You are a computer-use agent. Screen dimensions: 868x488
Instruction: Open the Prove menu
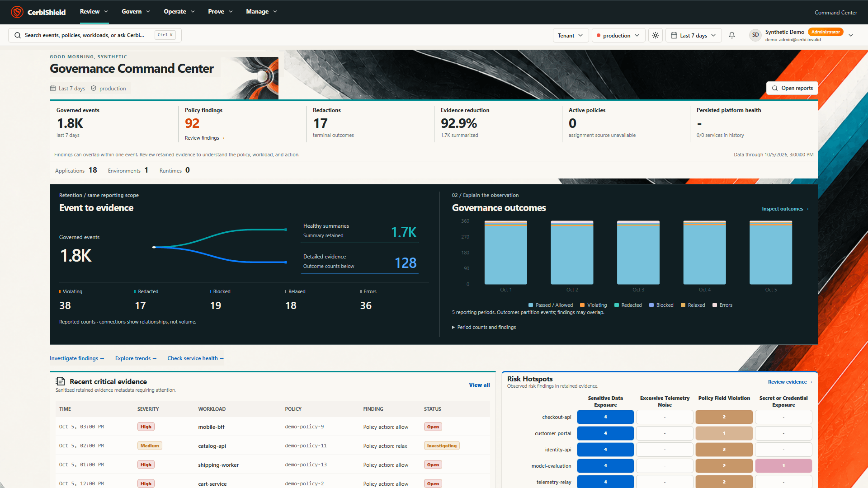(x=220, y=12)
